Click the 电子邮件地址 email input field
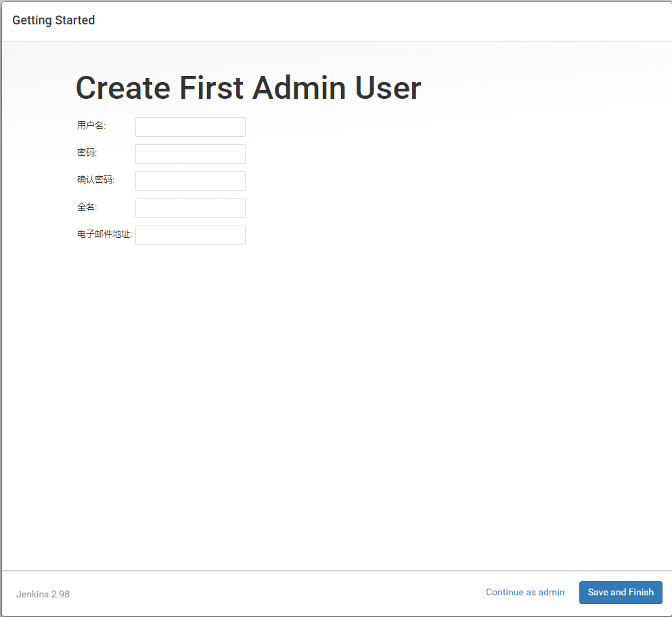Viewport: 672px width, 617px height. pos(190,235)
